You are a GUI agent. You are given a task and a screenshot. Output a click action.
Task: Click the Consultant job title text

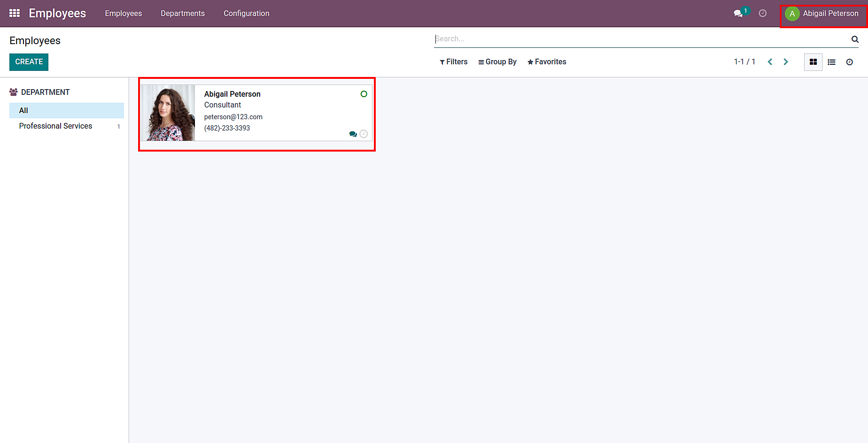click(x=223, y=105)
